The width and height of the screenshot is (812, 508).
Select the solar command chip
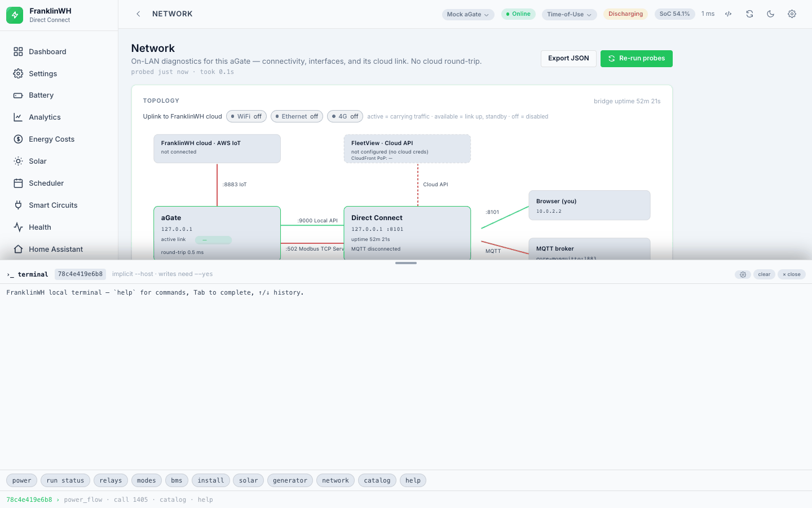249,480
